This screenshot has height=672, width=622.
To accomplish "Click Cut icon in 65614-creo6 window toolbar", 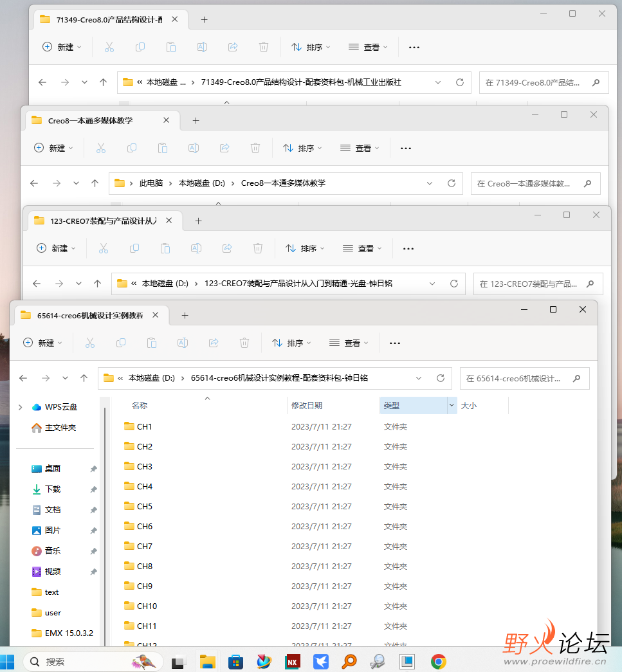I will (89, 343).
